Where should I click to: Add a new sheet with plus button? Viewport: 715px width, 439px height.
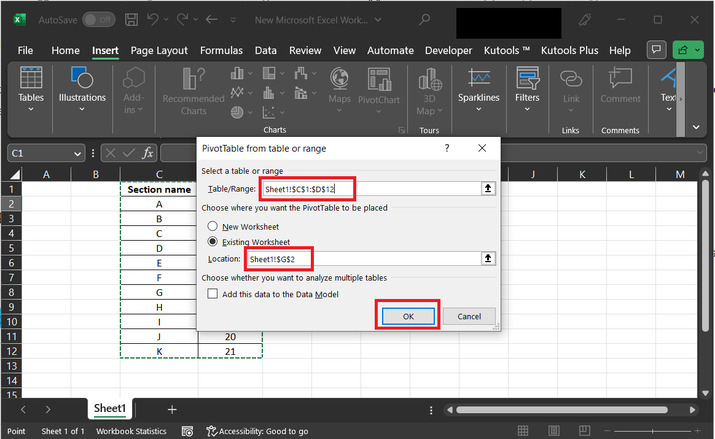172,409
